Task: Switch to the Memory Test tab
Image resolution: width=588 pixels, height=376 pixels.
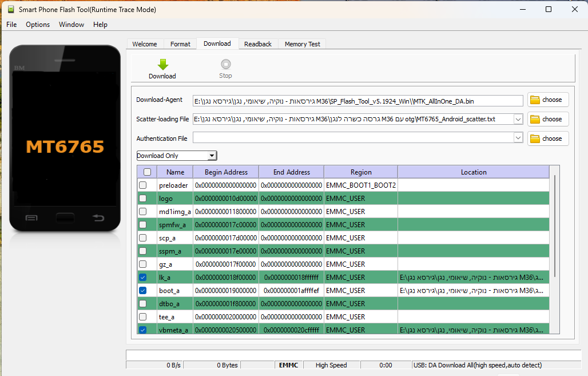Action: (x=301, y=43)
